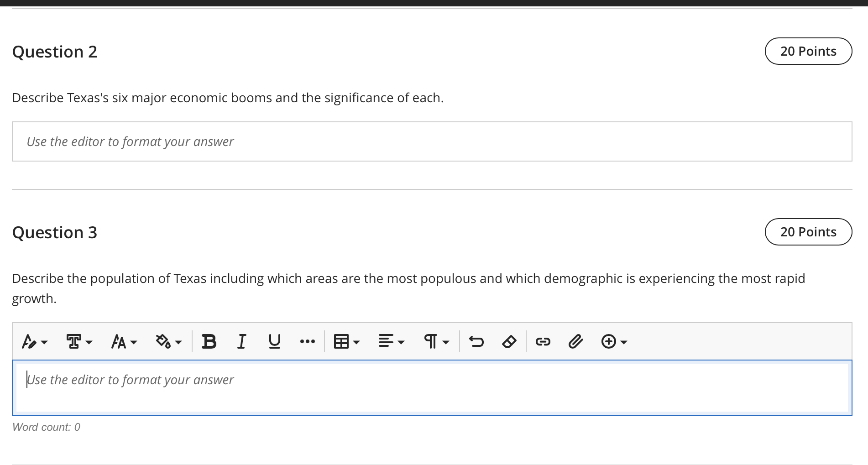Open the insert content plus dropdown
This screenshot has height=465, width=868.
tap(614, 341)
